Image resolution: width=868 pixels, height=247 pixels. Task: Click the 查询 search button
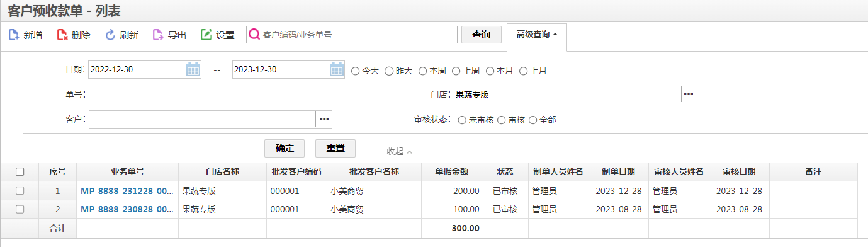[482, 35]
